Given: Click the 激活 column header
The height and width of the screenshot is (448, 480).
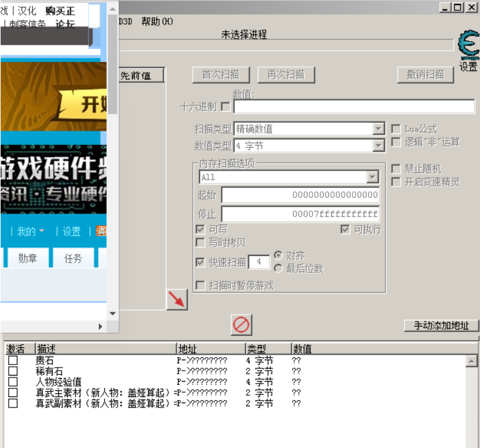Looking at the screenshot, I should pyautogui.click(x=20, y=349).
